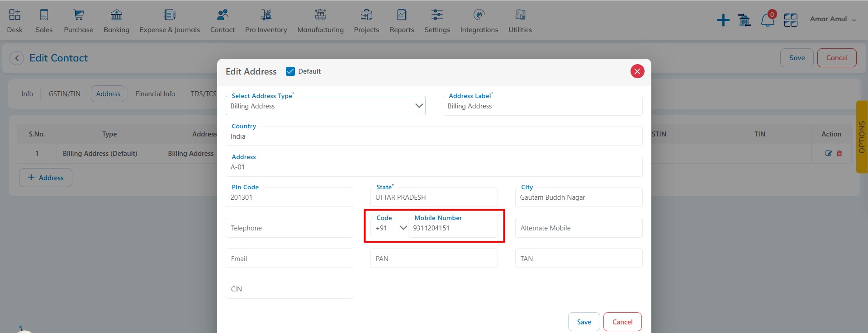
Task: Click the back arrow beside Edit Contact
Action: click(x=17, y=58)
